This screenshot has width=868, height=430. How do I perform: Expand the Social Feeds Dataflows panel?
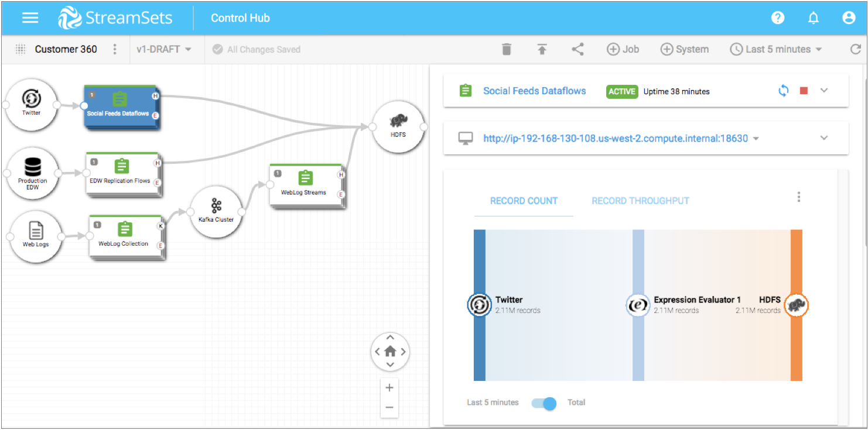(x=824, y=91)
